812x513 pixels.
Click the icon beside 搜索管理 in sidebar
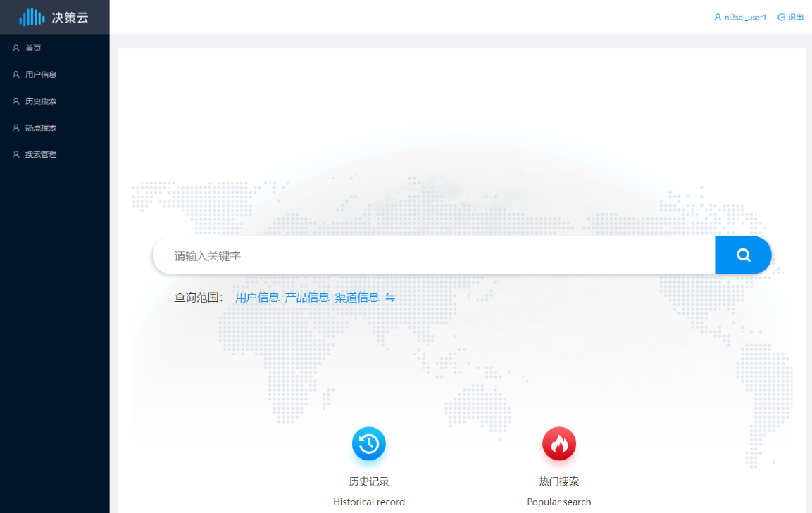click(x=16, y=155)
